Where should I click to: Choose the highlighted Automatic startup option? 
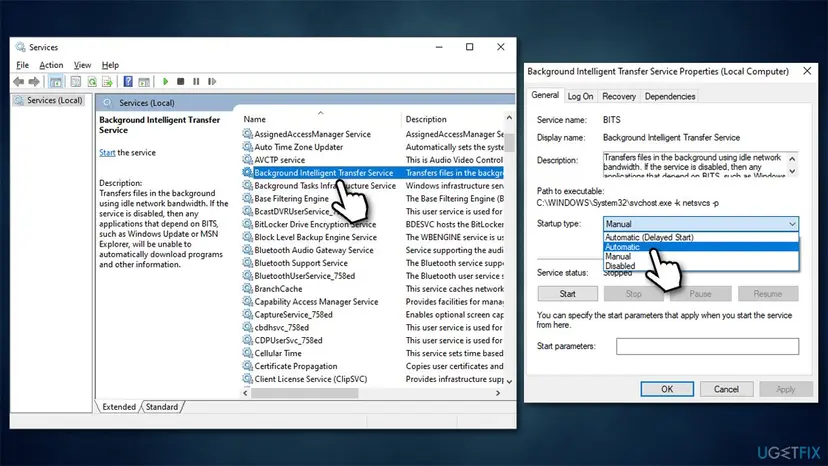[701, 247]
